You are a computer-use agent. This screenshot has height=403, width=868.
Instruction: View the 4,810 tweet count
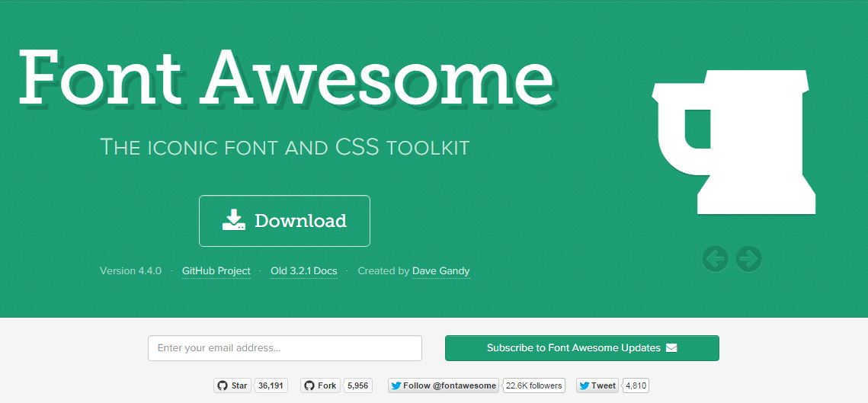pos(636,385)
